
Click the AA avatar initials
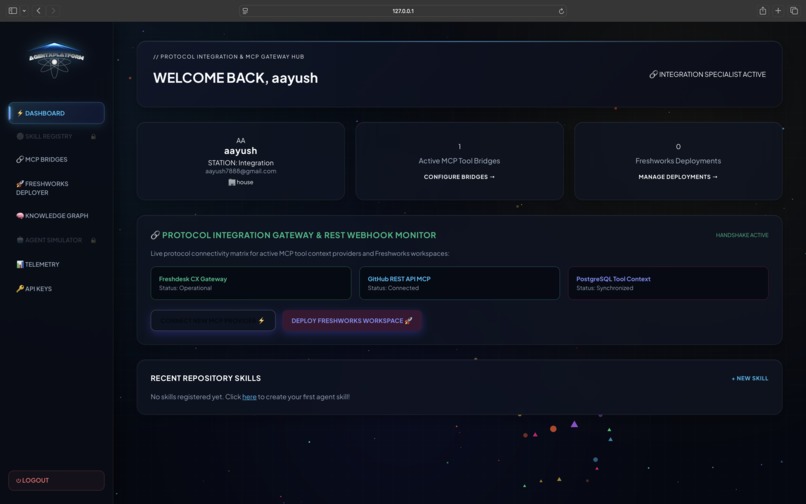[241, 140]
